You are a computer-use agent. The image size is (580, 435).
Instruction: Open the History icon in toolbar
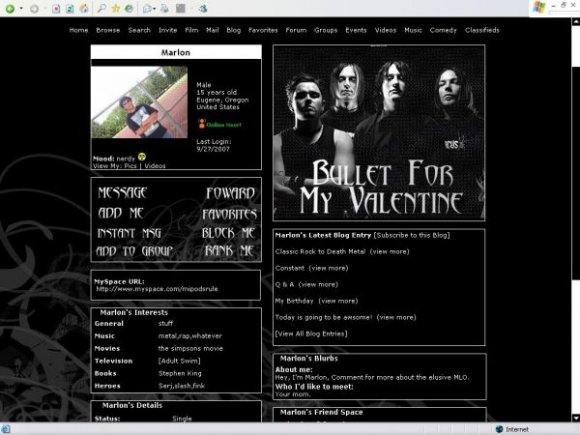[129, 8]
